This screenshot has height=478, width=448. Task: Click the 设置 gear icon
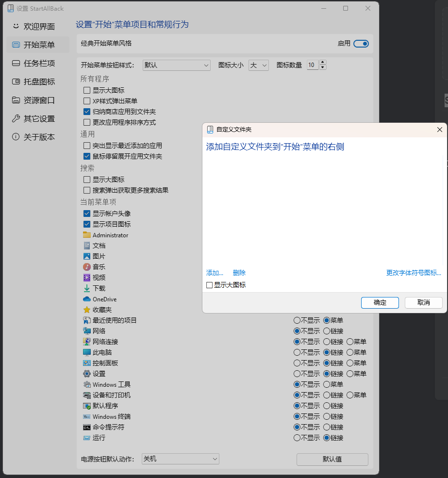pos(87,374)
